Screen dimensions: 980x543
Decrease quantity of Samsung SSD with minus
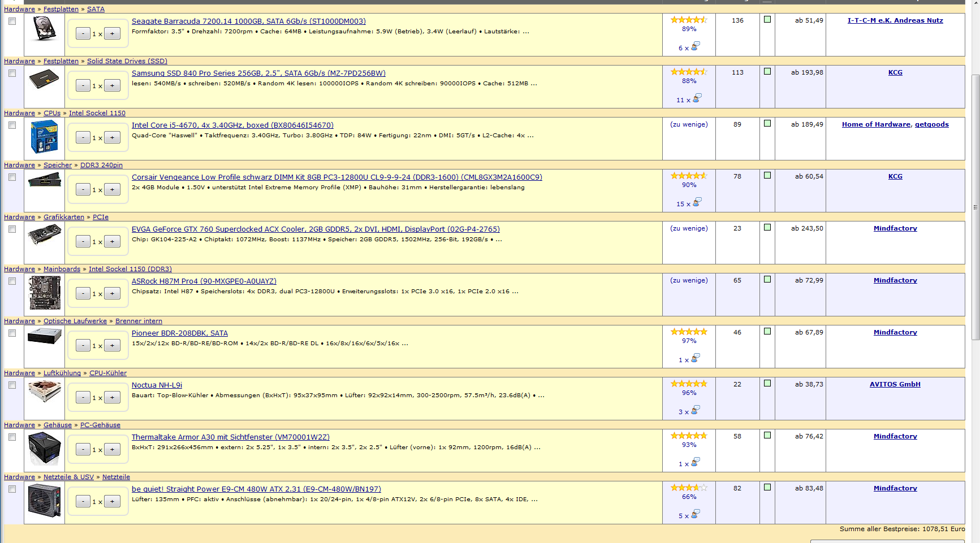tap(83, 86)
